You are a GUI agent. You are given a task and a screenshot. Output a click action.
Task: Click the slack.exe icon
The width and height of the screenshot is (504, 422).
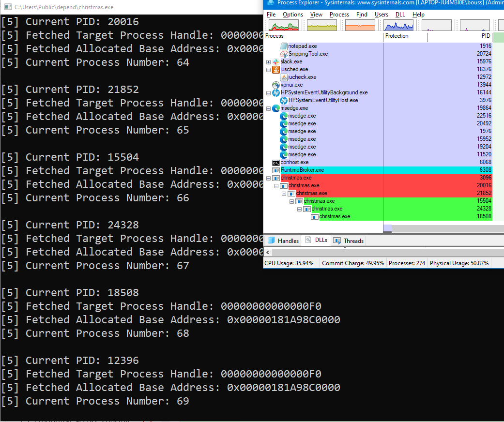pos(276,61)
